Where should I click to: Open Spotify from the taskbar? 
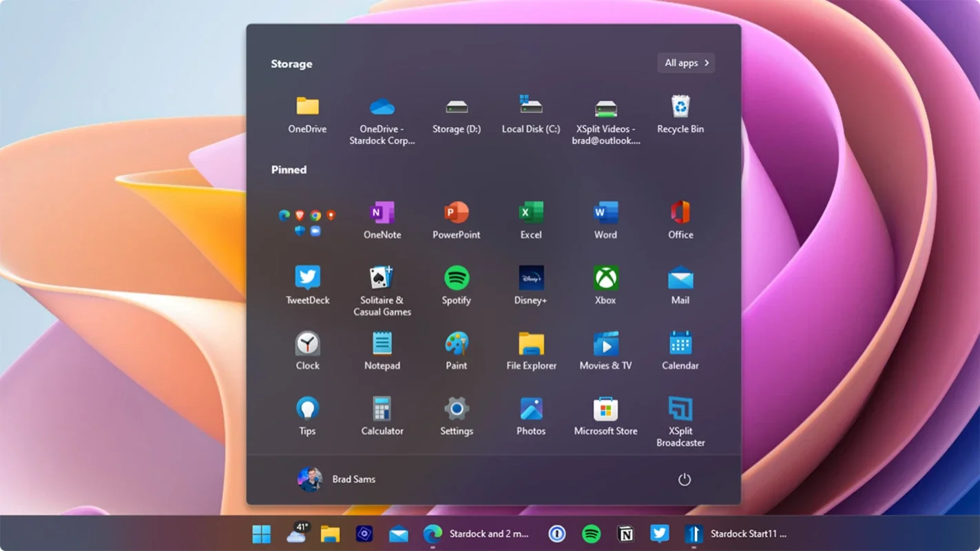[x=591, y=534]
